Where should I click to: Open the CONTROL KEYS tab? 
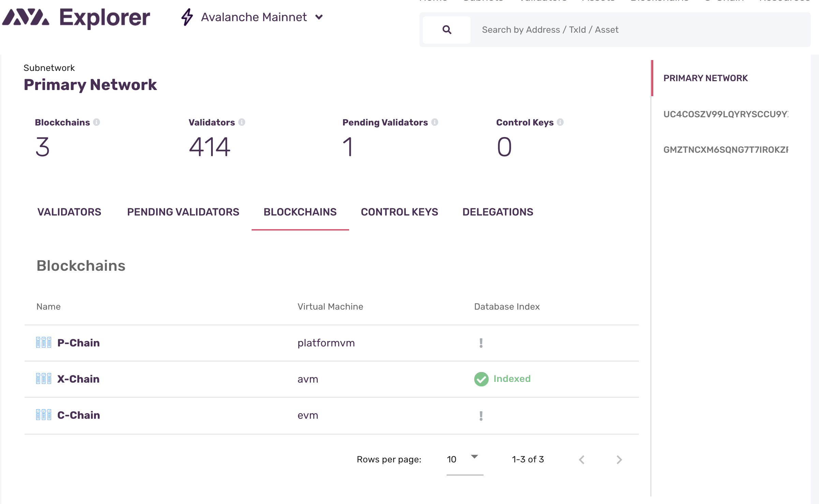[x=399, y=212]
